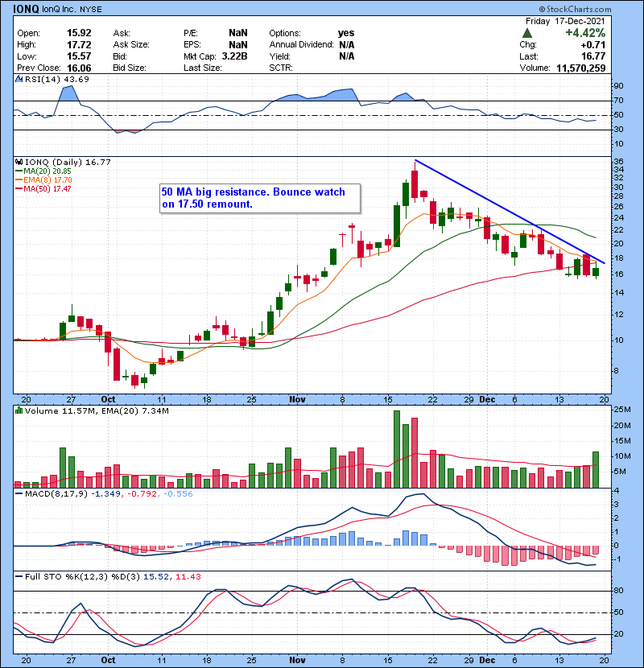Click the RSI value 43.69
Image resolution: width=644 pixels, height=668 pixels.
pos(77,79)
